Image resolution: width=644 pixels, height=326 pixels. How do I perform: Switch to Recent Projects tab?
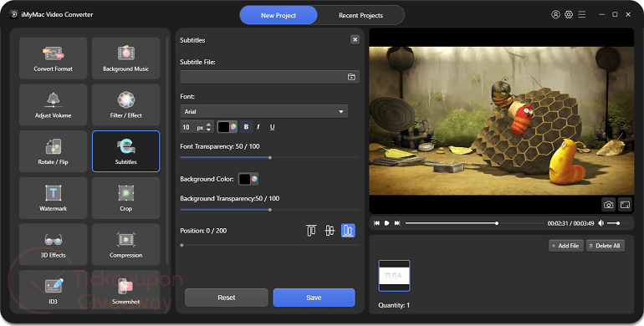360,15
